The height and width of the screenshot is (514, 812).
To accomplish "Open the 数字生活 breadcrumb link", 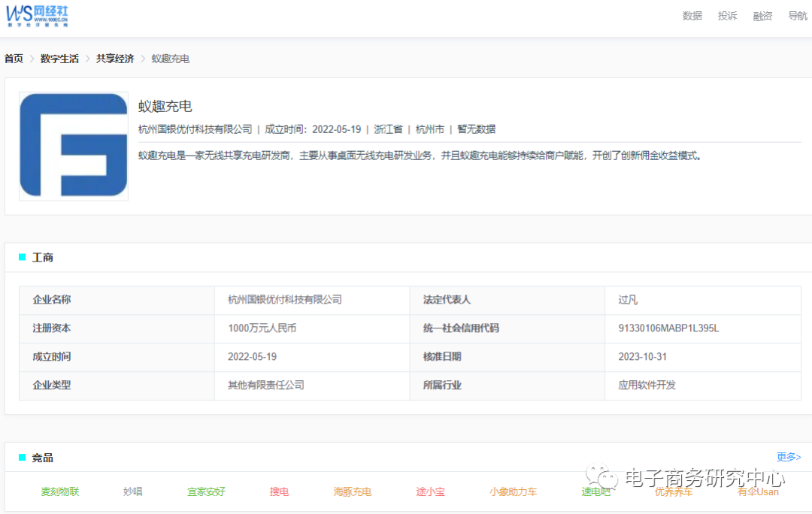I will click(59, 58).
